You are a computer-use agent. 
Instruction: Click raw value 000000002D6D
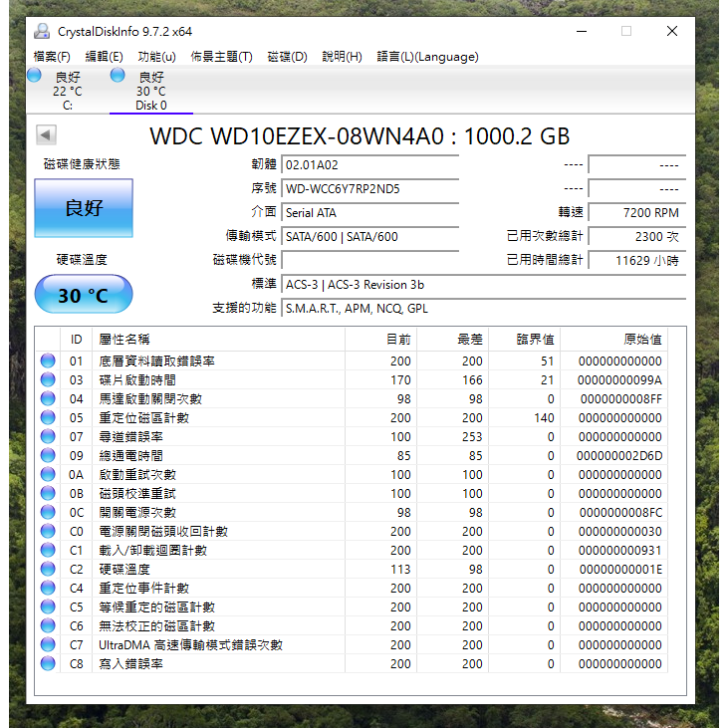(x=619, y=456)
